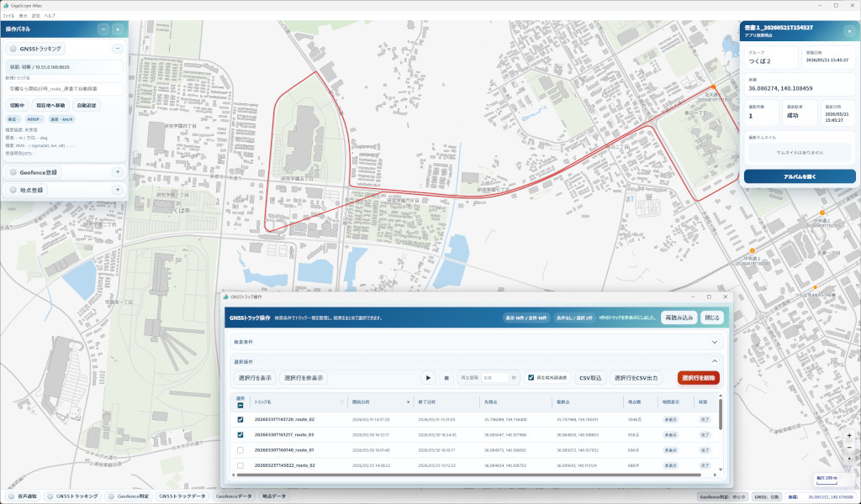Close the 吾妻1 location info card

click(x=849, y=31)
